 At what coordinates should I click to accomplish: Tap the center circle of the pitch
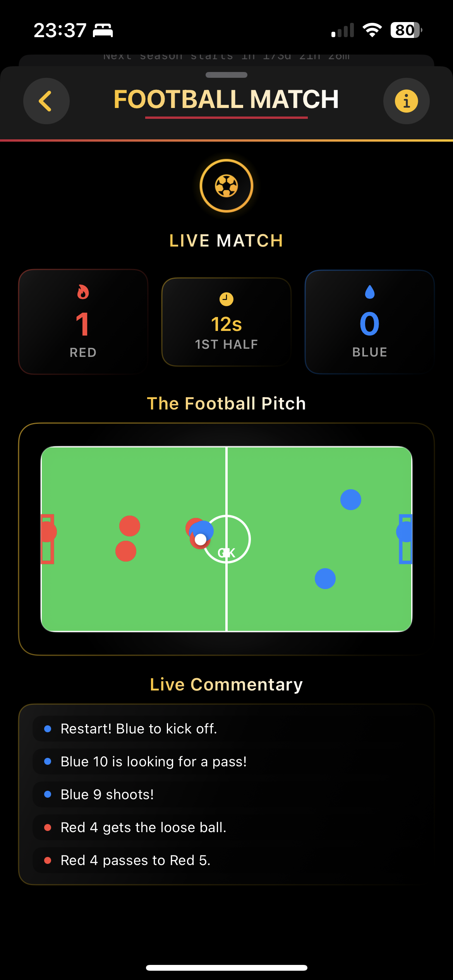[226, 539]
